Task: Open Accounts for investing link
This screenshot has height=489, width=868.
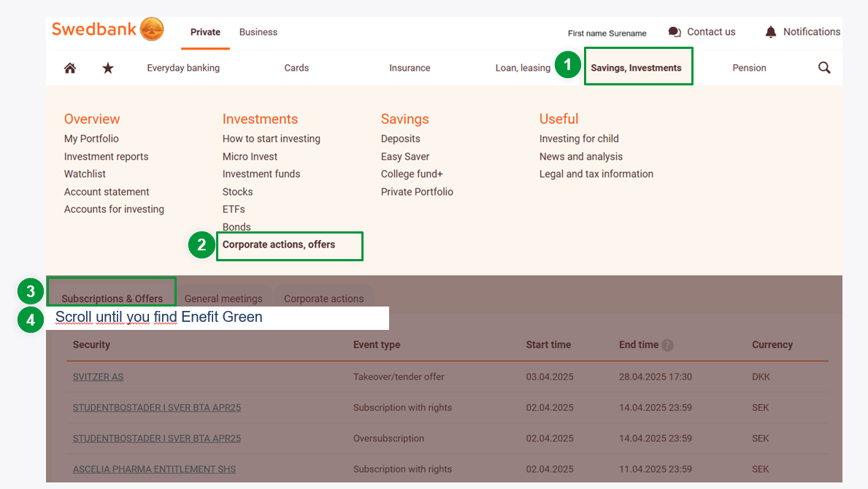Action: (114, 209)
